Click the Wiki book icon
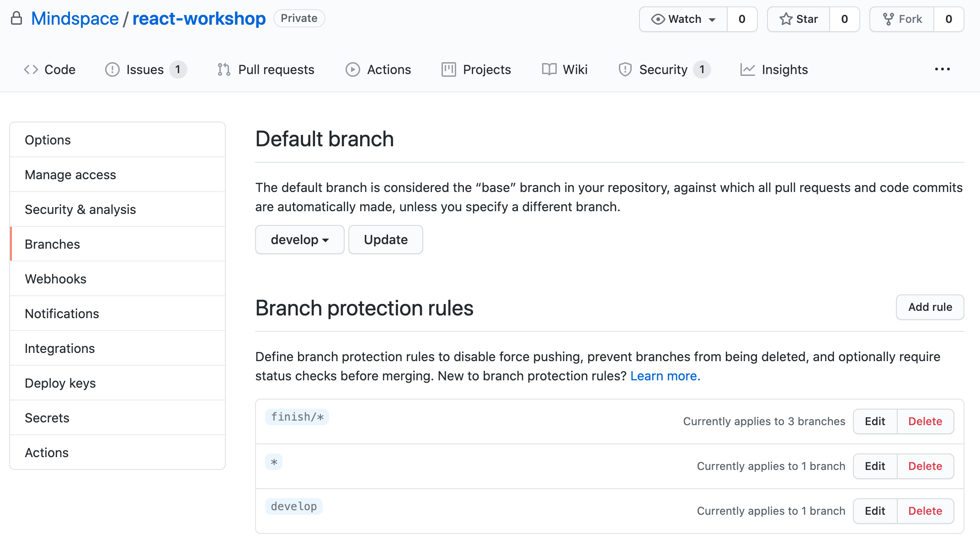980x544 pixels. 549,69
